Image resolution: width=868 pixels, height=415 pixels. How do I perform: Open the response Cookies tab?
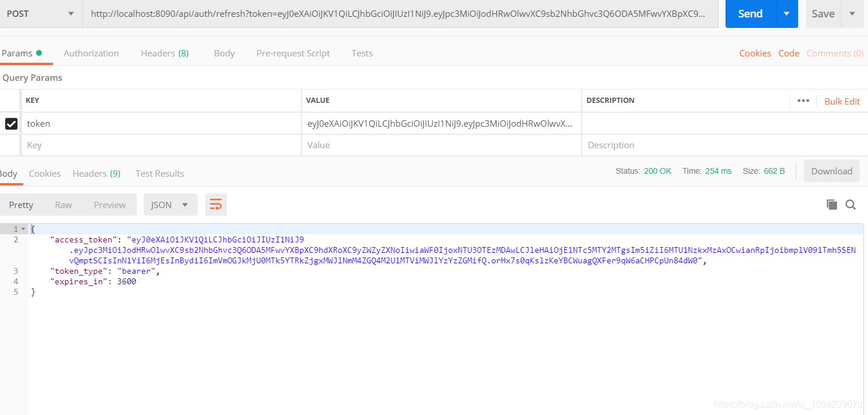coord(45,173)
